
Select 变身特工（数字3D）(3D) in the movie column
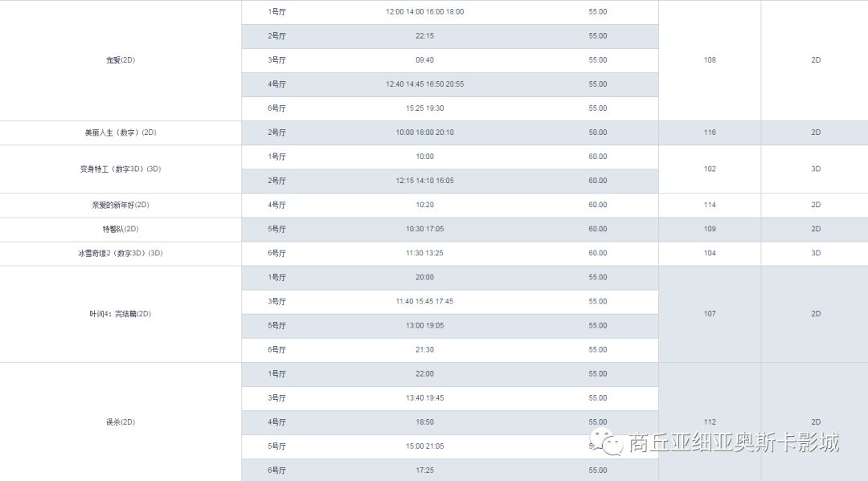pyautogui.click(x=121, y=169)
